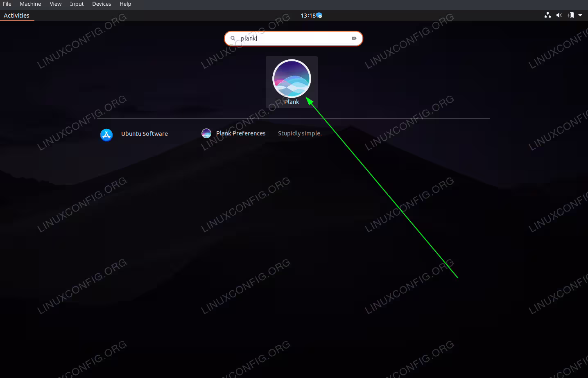Open the network status icon
Screen dimensions: 588x378
[x=547, y=15]
